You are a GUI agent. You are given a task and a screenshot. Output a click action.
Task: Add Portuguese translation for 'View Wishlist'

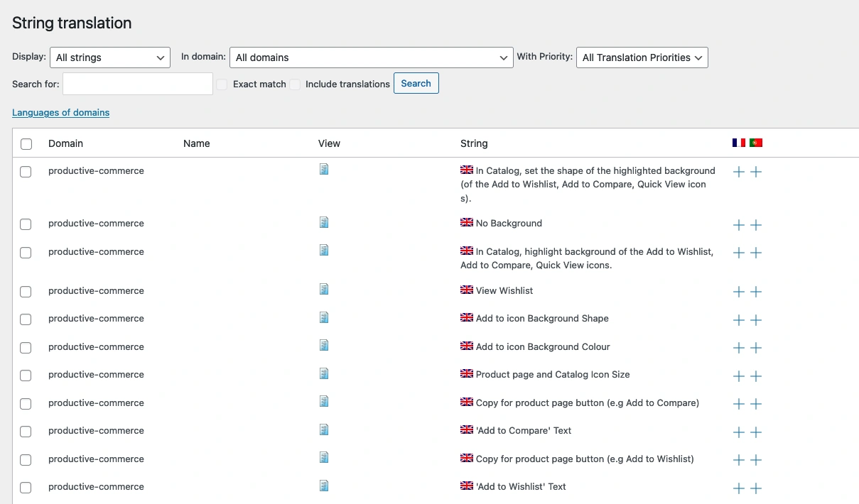tap(756, 292)
